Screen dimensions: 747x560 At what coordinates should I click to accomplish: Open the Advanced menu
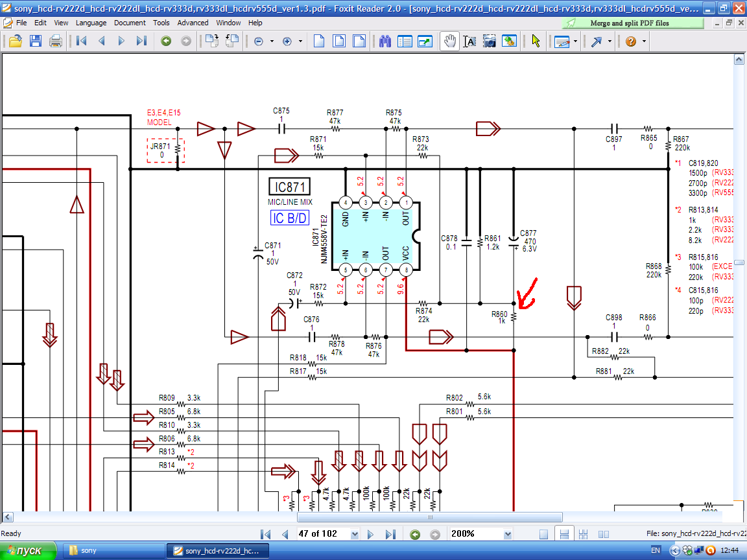pos(193,23)
